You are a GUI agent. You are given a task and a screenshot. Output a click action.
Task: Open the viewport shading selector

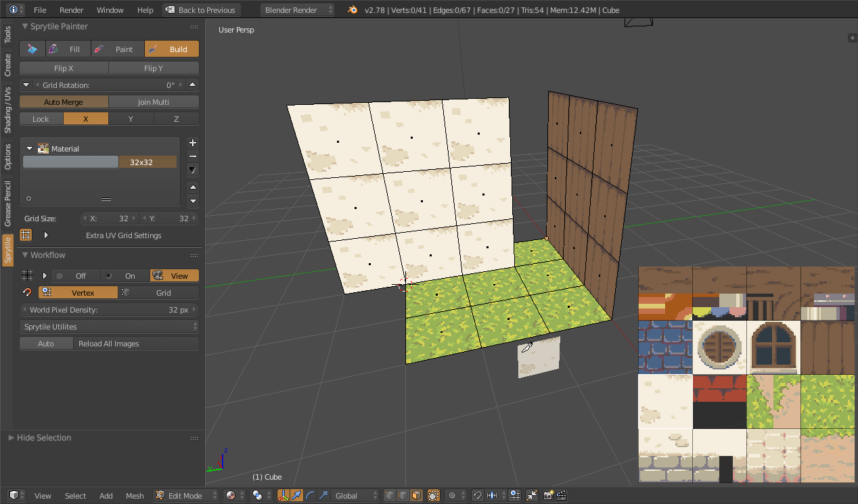(x=234, y=496)
